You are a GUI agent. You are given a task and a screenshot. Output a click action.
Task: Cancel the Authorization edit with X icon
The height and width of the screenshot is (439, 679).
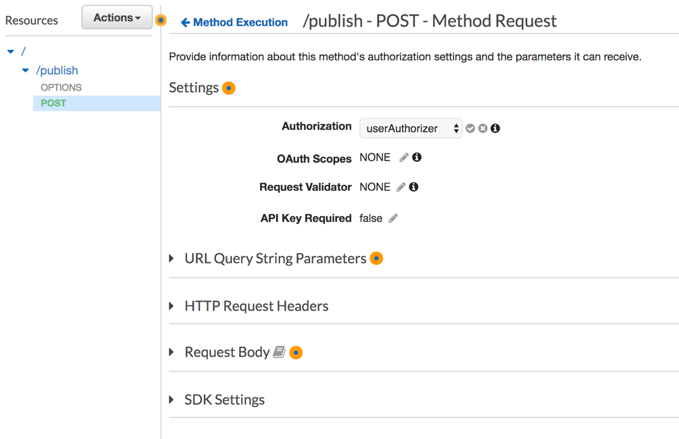point(483,129)
